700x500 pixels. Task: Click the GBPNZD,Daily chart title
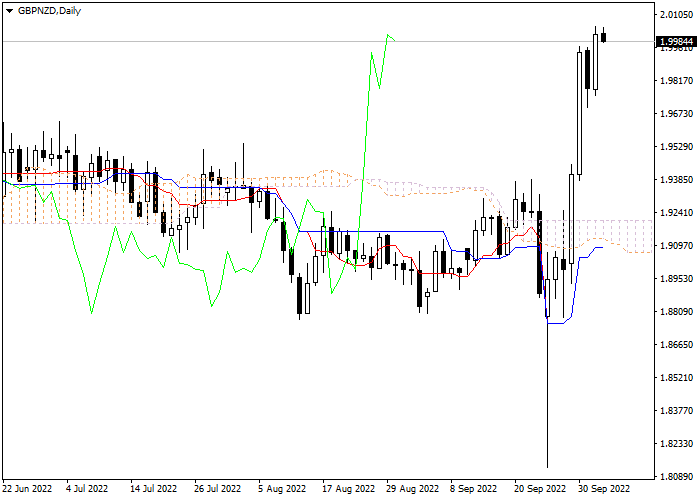tap(49, 11)
